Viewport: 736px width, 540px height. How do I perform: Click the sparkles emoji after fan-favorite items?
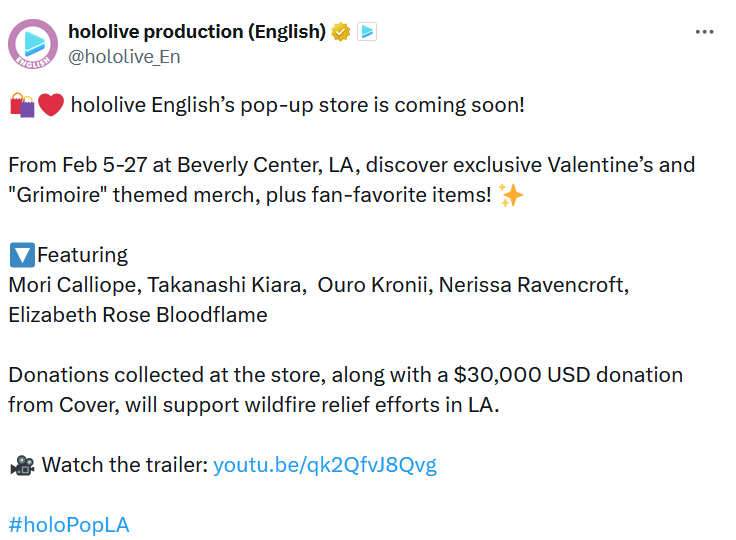coord(510,195)
